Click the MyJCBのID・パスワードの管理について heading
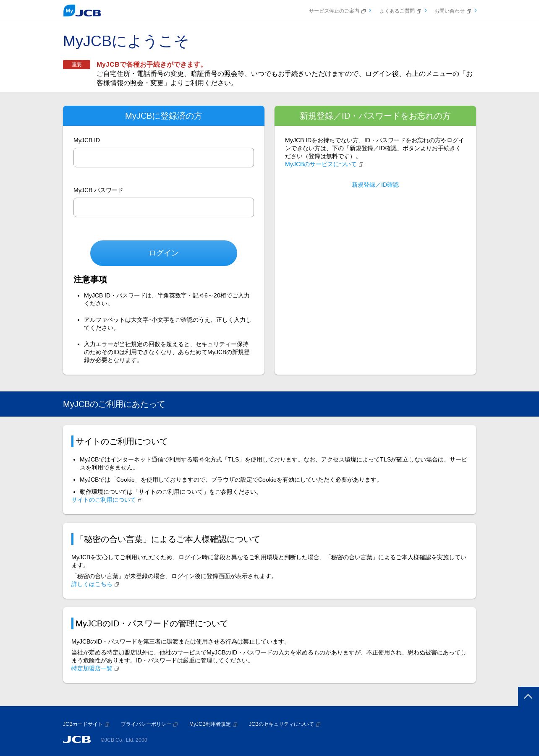Screen dimensions: 539x756 click(152, 623)
